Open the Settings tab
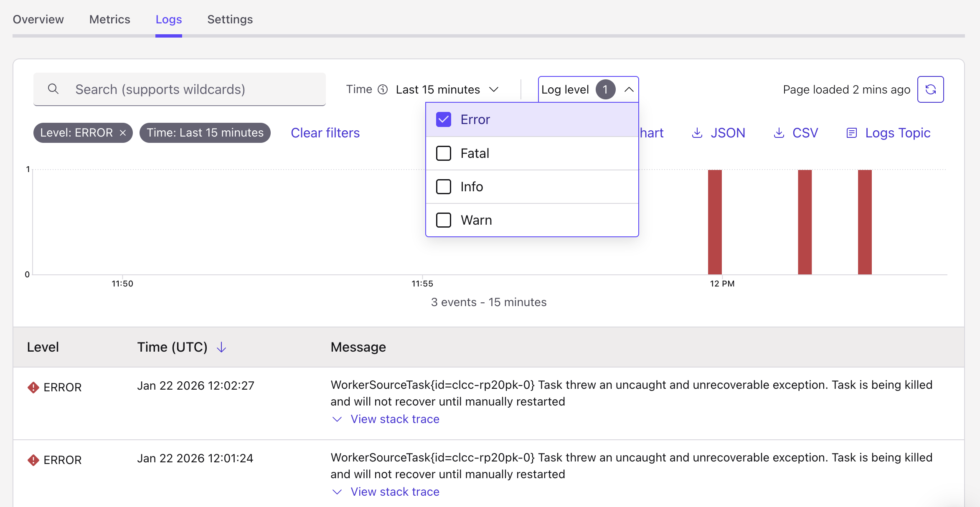980x507 pixels. click(230, 19)
